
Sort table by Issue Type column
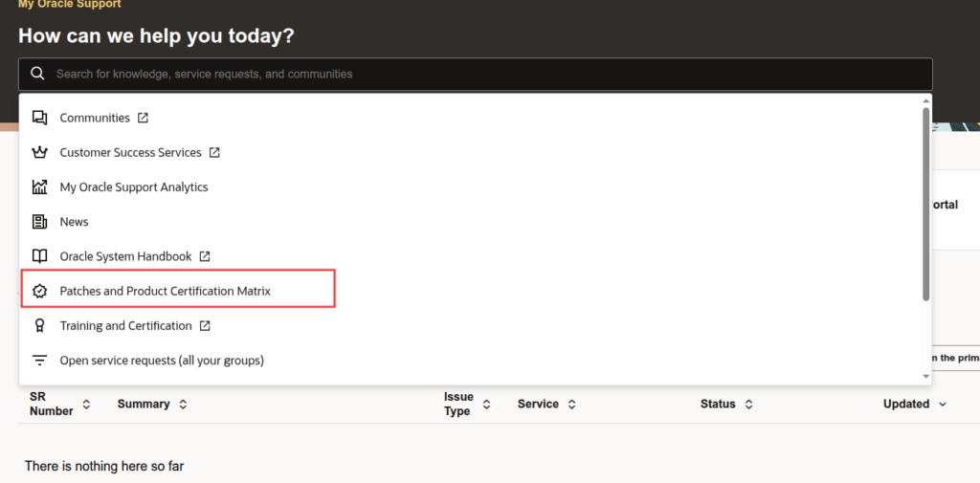click(x=486, y=405)
